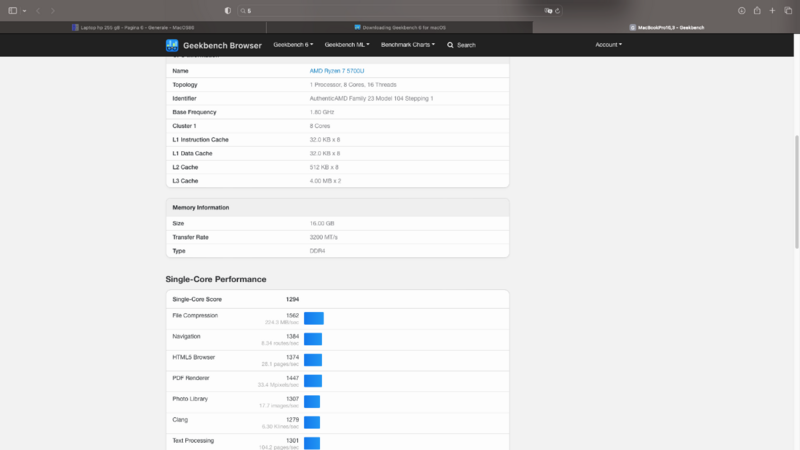The height and width of the screenshot is (450, 800).
Task: Switch to the Laptop hp 255 g8 tab
Action: click(133, 28)
